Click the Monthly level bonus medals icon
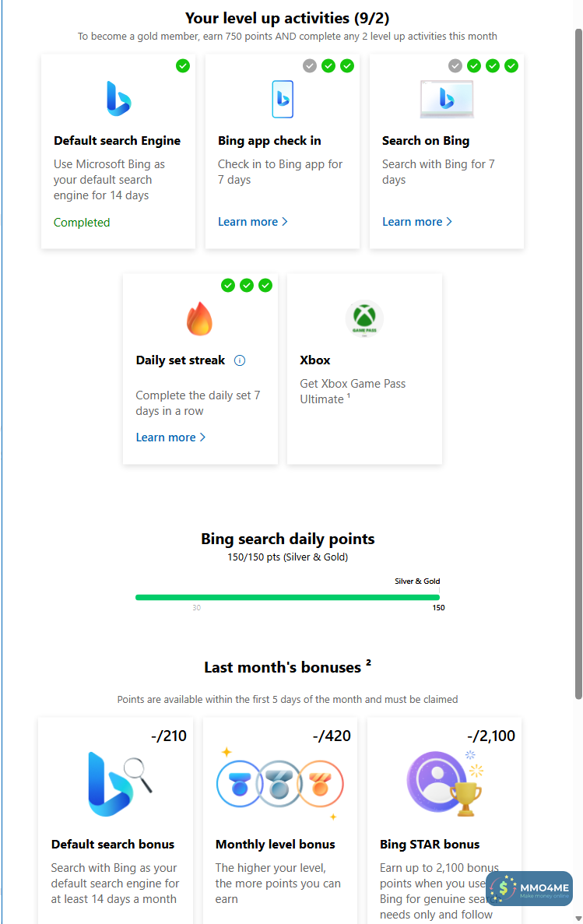The height and width of the screenshot is (924, 583). tap(280, 783)
